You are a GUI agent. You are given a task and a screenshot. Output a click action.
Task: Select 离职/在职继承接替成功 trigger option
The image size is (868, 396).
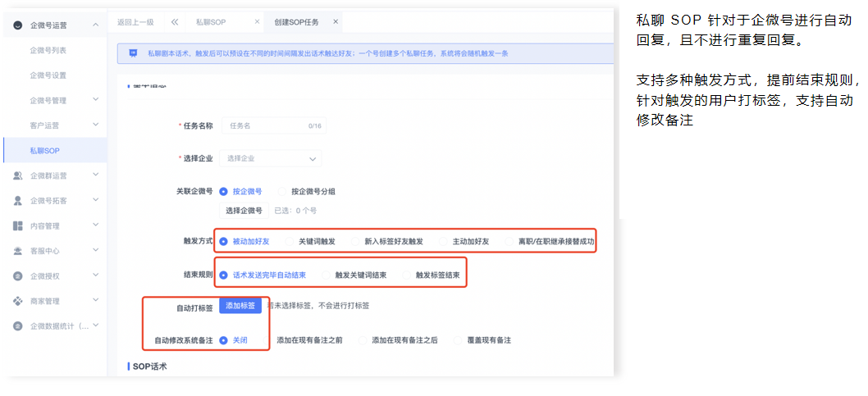click(x=509, y=242)
